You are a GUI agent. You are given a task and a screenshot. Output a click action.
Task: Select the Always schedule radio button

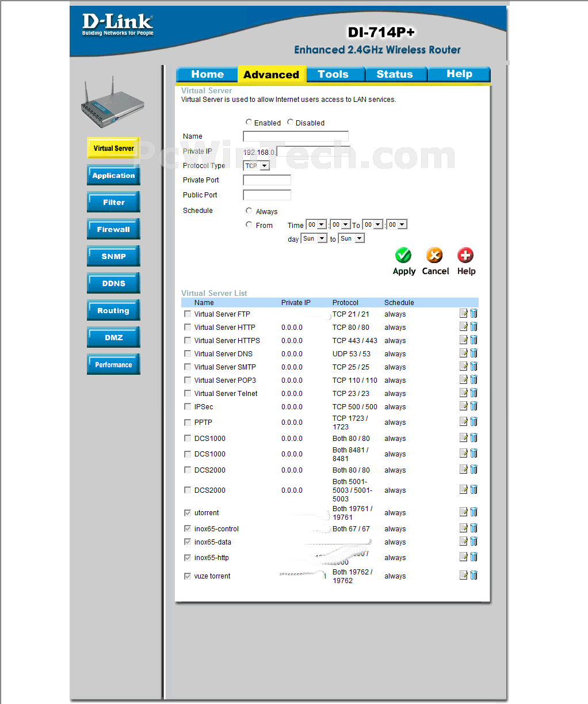pos(249,211)
